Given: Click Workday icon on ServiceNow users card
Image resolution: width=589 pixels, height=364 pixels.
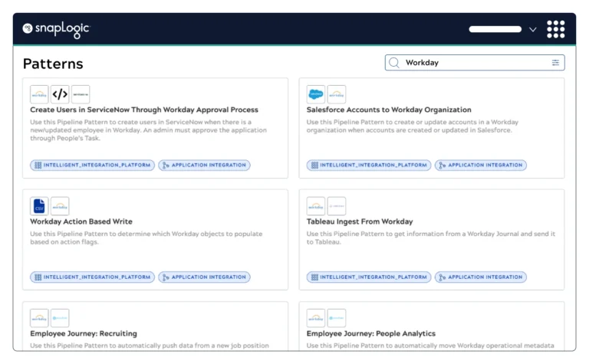Looking at the screenshot, I should [x=39, y=94].
